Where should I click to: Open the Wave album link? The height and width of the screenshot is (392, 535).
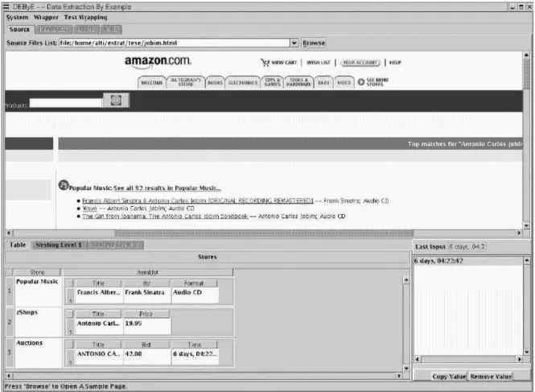[89, 208]
